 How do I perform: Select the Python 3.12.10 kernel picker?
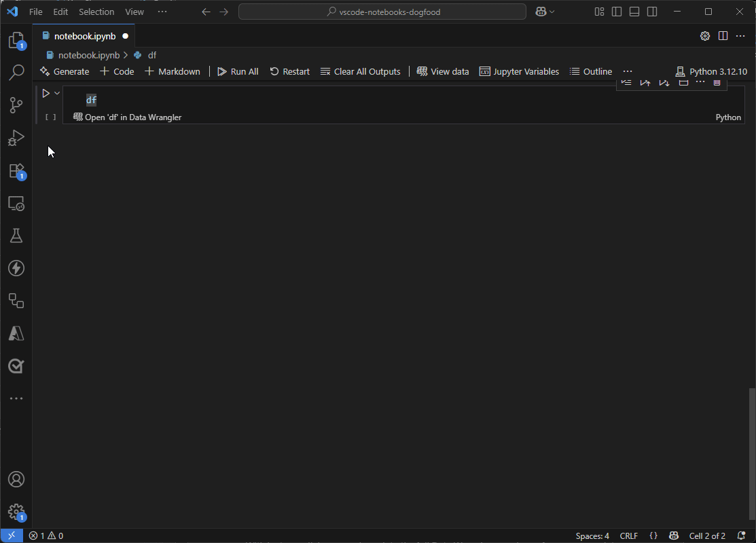pos(711,72)
